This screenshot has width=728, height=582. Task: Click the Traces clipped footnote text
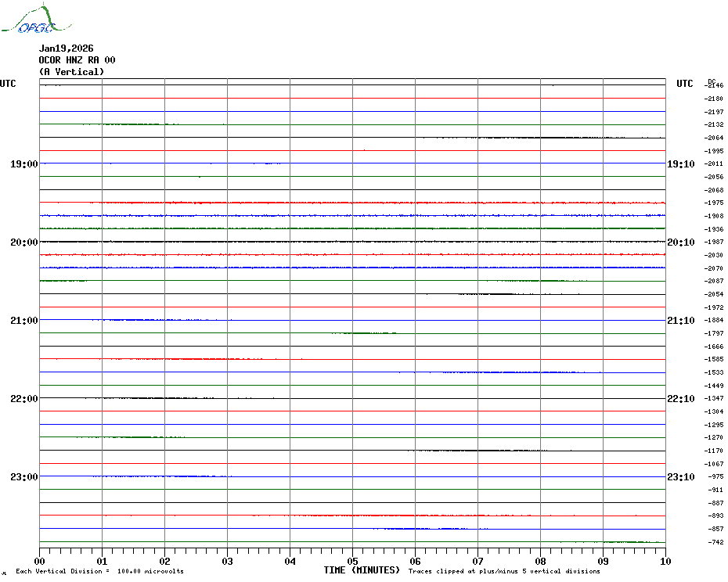point(504,571)
